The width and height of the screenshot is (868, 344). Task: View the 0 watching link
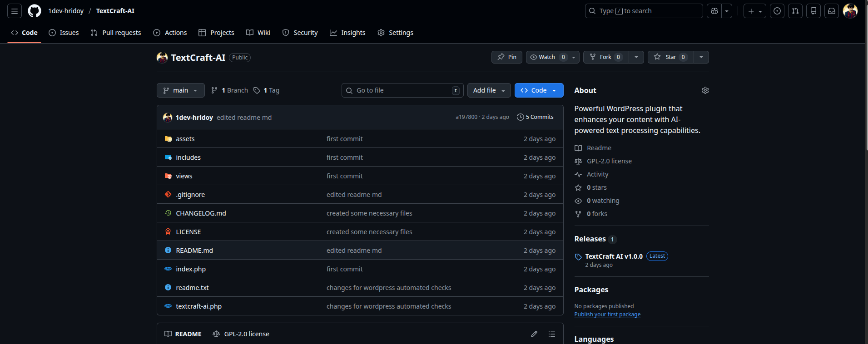pyautogui.click(x=597, y=201)
